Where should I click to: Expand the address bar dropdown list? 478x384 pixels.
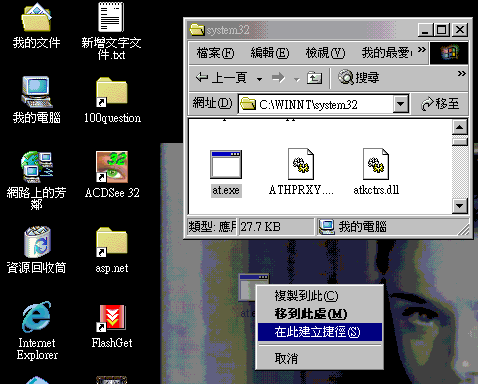tap(401, 104)
